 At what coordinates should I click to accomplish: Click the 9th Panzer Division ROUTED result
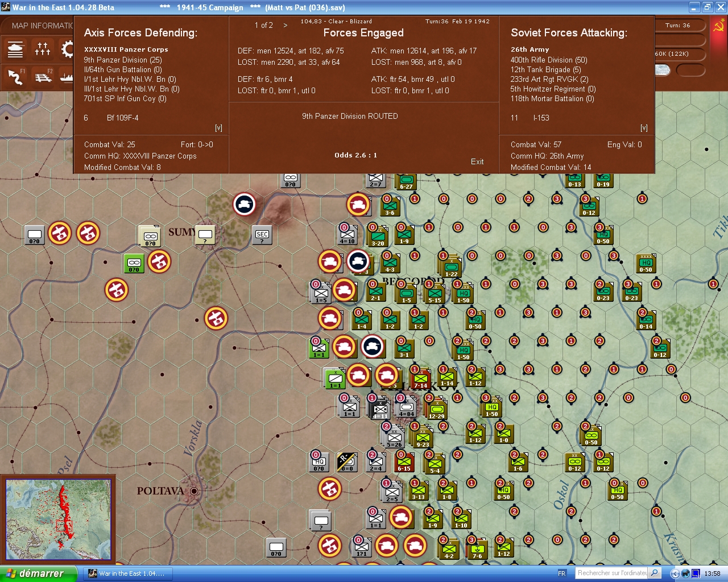click(350, 116)
